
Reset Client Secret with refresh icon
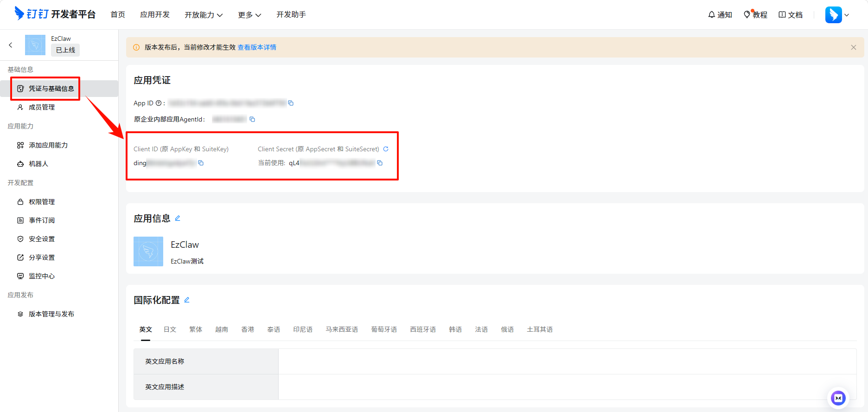click(x=386, y=149)
